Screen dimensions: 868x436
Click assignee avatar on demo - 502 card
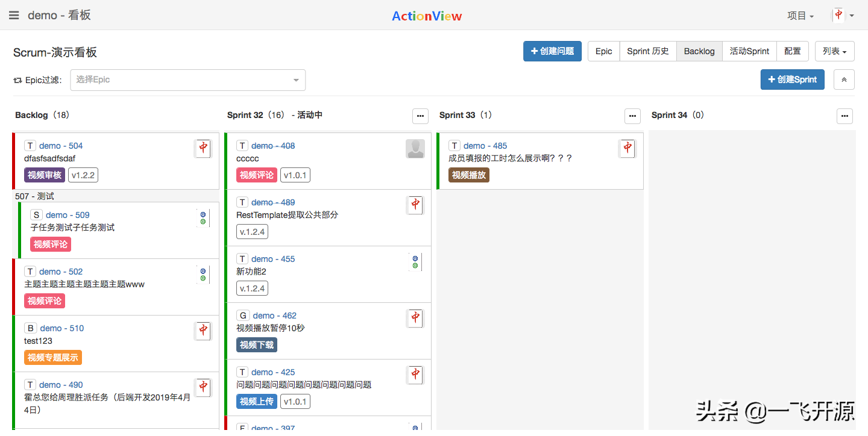(x=204, y=275)
